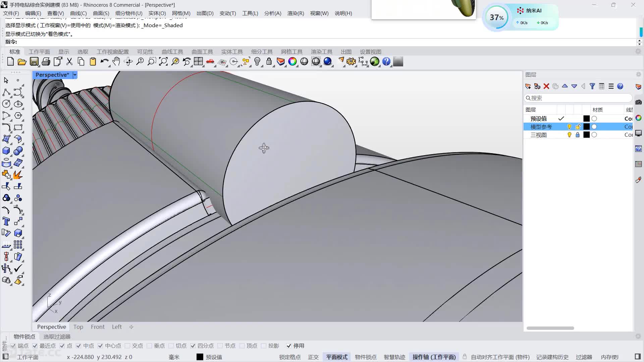Viewport: 644px width, 362px height.
Task: Toggle the 模型参考 layer visibility bulb
Action: (x=569, y=127)
